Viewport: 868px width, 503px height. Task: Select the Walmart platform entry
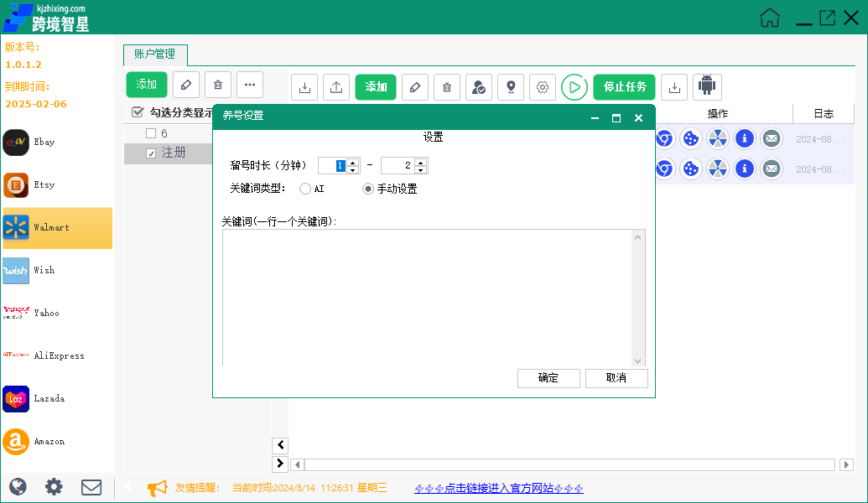point(58,228)
